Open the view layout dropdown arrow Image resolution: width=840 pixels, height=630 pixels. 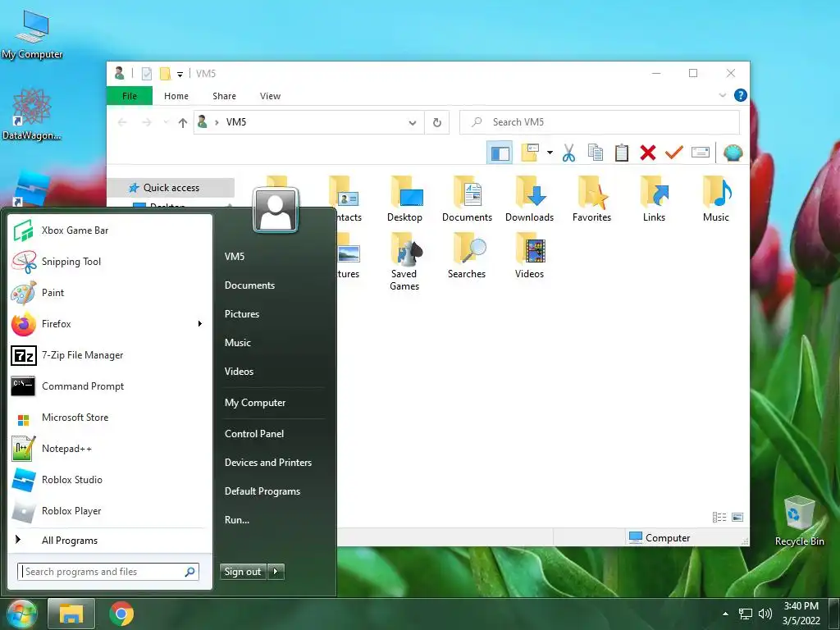[x=550, y=153]
